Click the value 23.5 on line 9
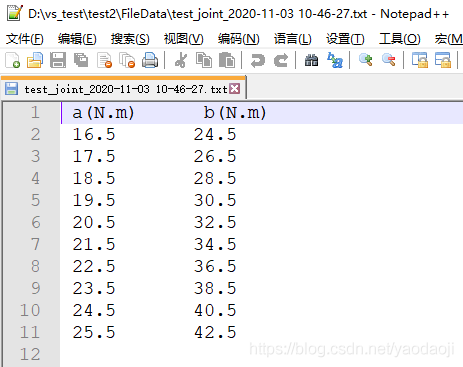Viewport: 463px width, 367px height. pos(94,289)
